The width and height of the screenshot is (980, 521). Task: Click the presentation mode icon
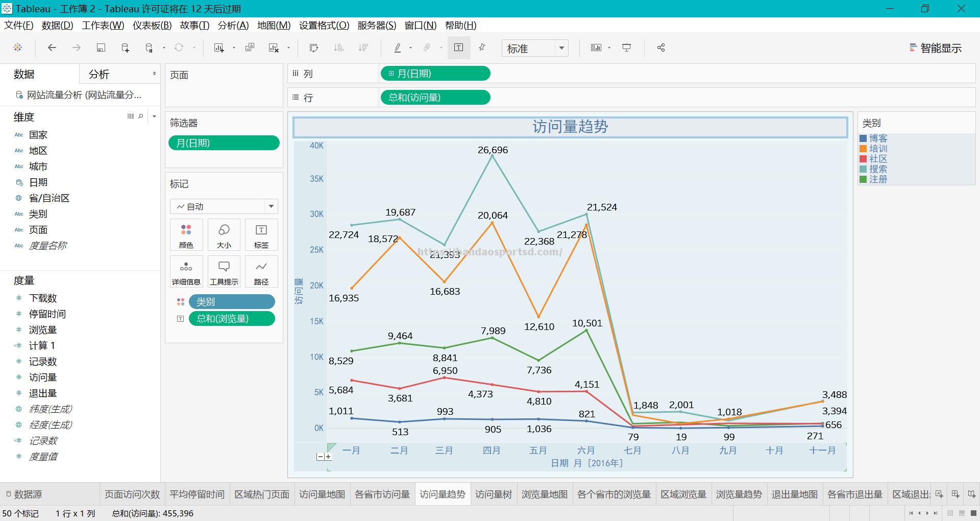626,48
